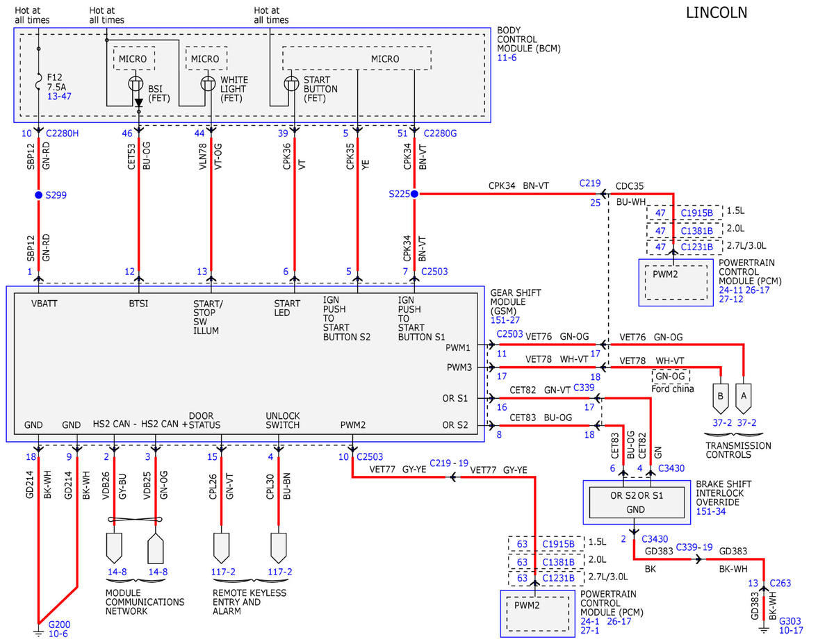Click the off-page connector below CPL26 GN-VT
This screenshot has width=834, height=644.
221,547
